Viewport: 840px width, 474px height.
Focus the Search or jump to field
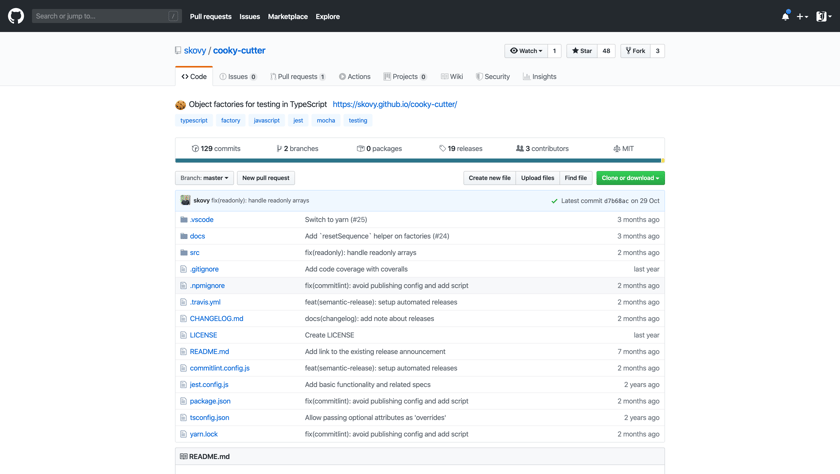107,16
